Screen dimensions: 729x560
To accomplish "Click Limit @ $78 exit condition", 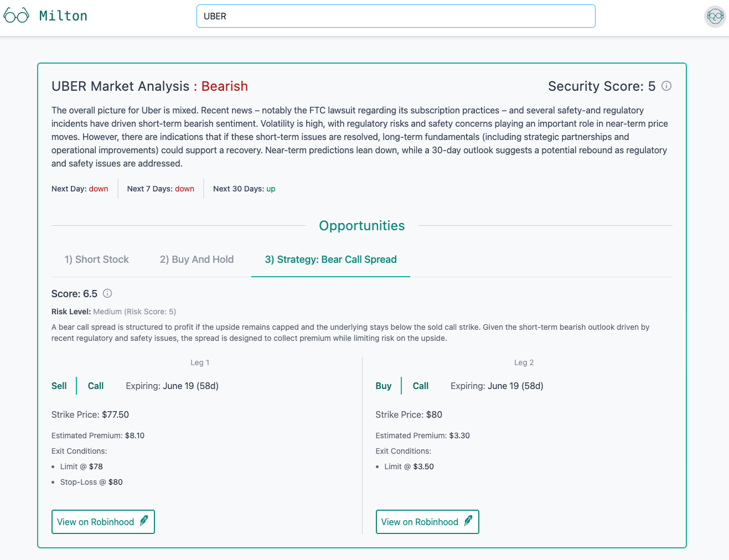I will pos(81,466).
